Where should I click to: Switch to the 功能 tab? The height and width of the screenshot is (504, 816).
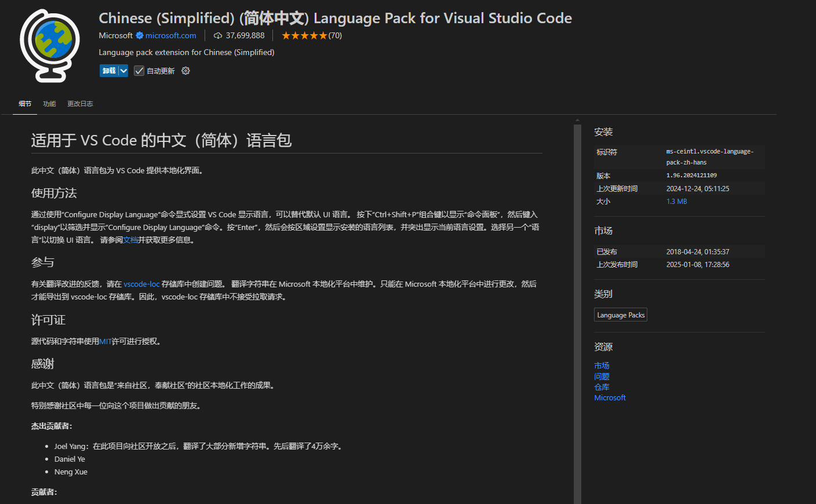49,104
